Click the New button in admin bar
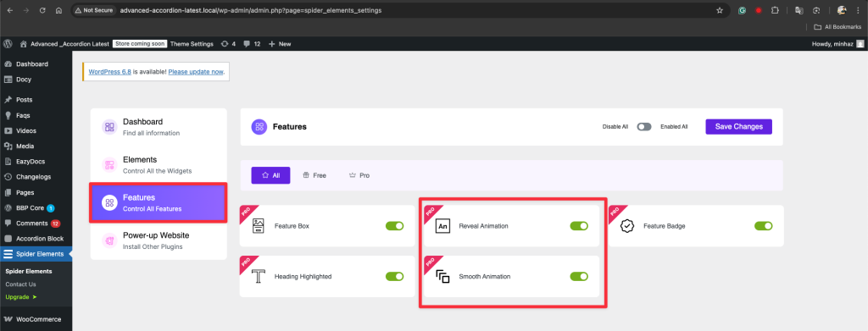Viewport: 868px width, 331px height. [280, 44]
